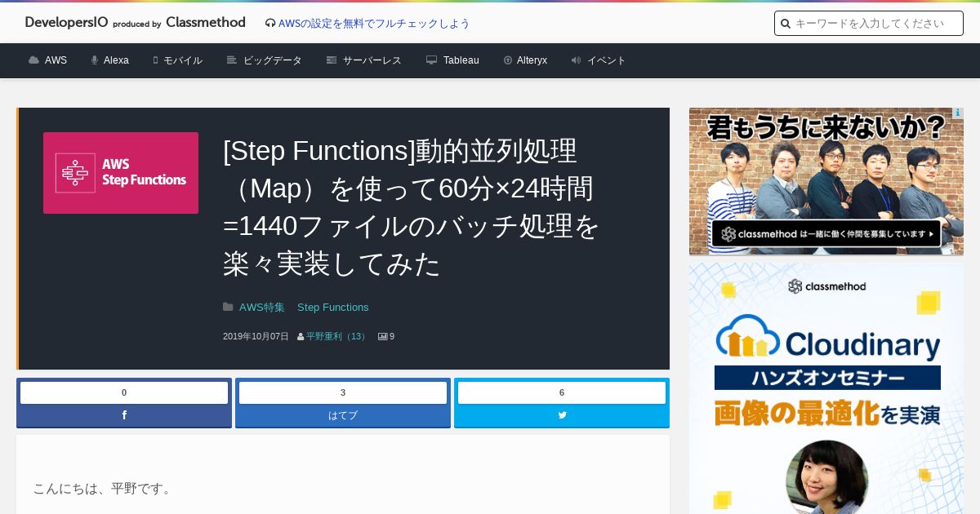Click the chart icon beside count 9
The width and height of the screenshot is (980, 514).
[382, 336]
